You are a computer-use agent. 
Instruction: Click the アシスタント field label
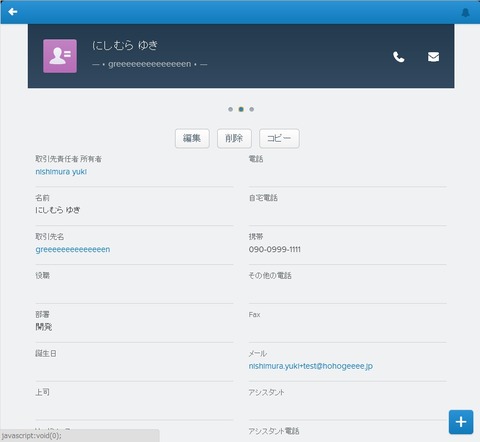266,392
